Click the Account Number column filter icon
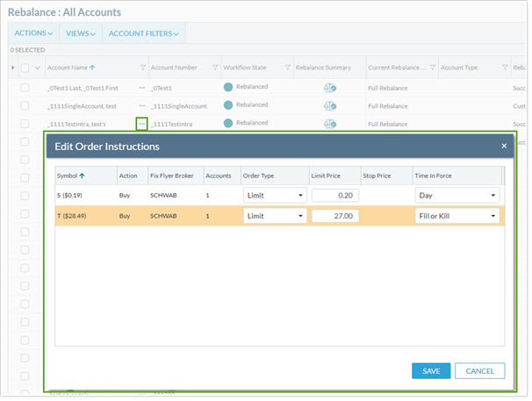532x401 pixels. point(216,68)
